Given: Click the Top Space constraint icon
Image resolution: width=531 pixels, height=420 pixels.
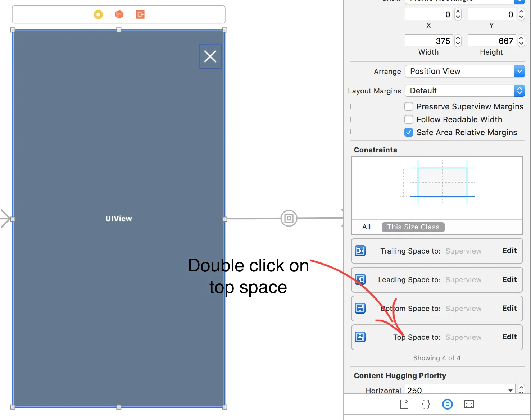Looking at the screenshot, I should coord(360,337).
